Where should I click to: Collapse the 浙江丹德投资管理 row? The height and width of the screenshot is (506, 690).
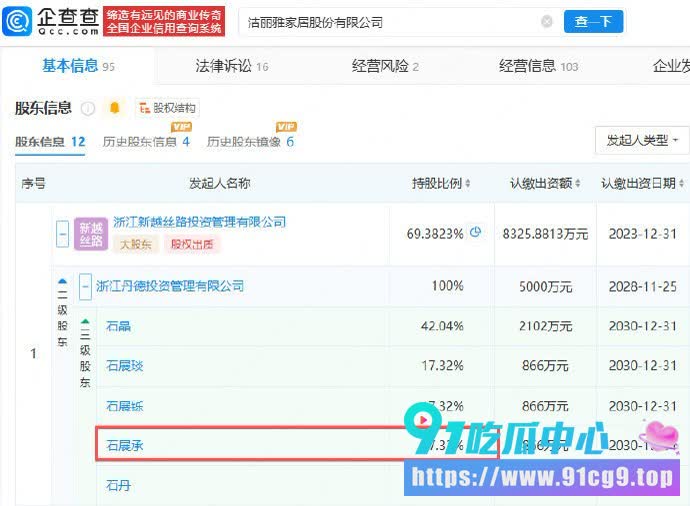click(85, 286)
